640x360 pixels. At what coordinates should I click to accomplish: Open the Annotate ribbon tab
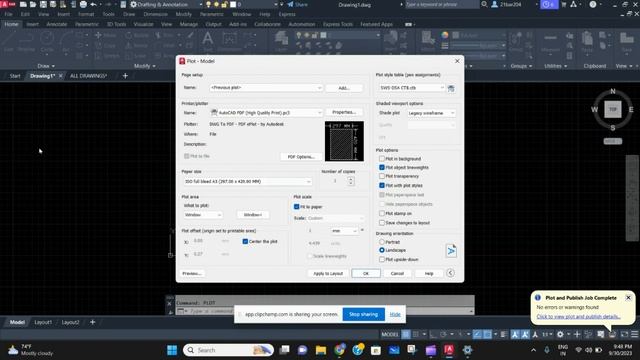(x=57, y=24)
